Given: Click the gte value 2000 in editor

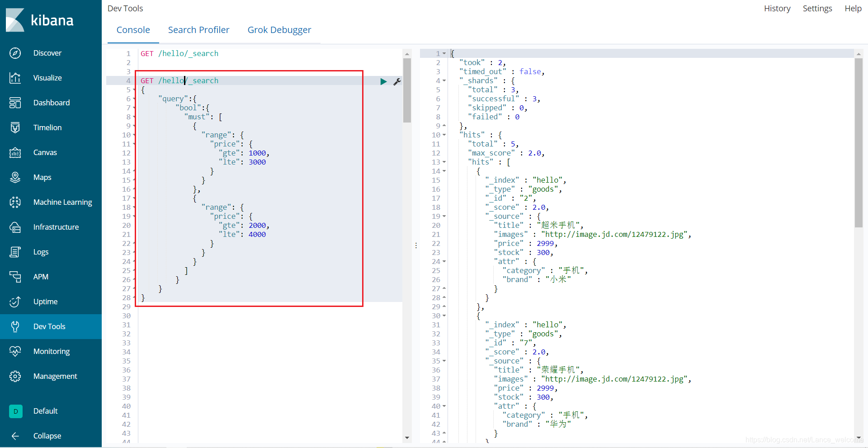Looking at the screenshot, I should click(x=257, y=225).
